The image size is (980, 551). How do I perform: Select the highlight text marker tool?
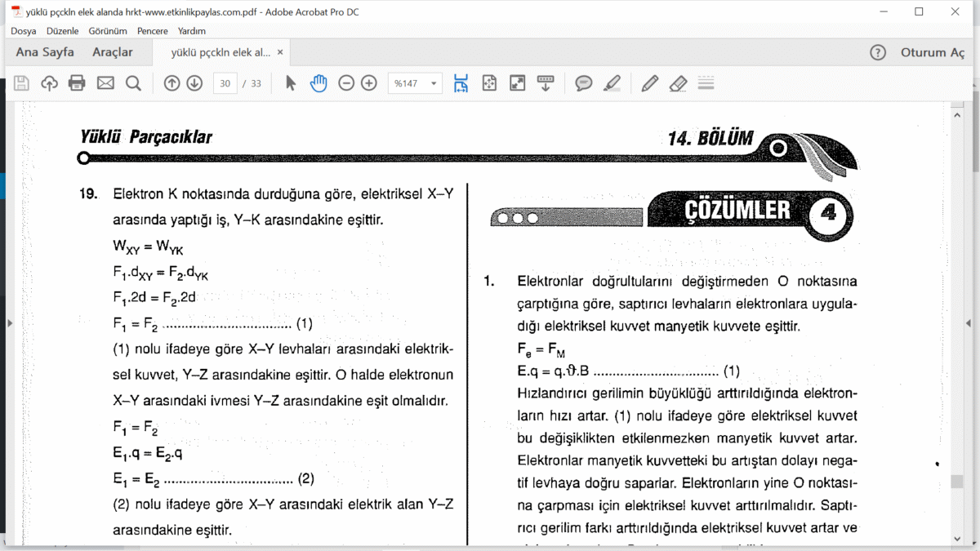pyautogui.click(x=612, y=83)
